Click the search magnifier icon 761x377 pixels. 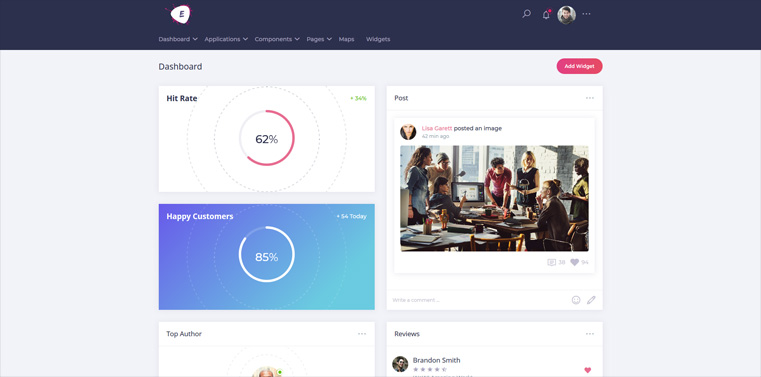click(526, 14)
